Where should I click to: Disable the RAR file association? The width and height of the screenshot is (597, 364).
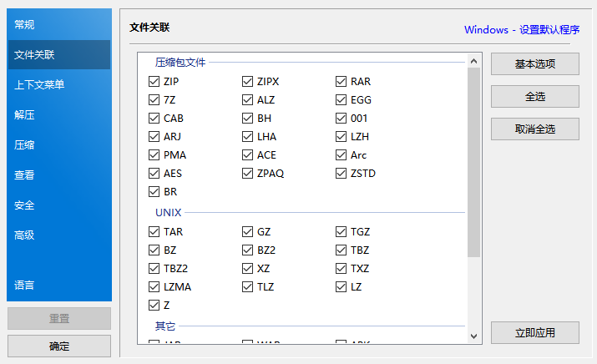341,82
